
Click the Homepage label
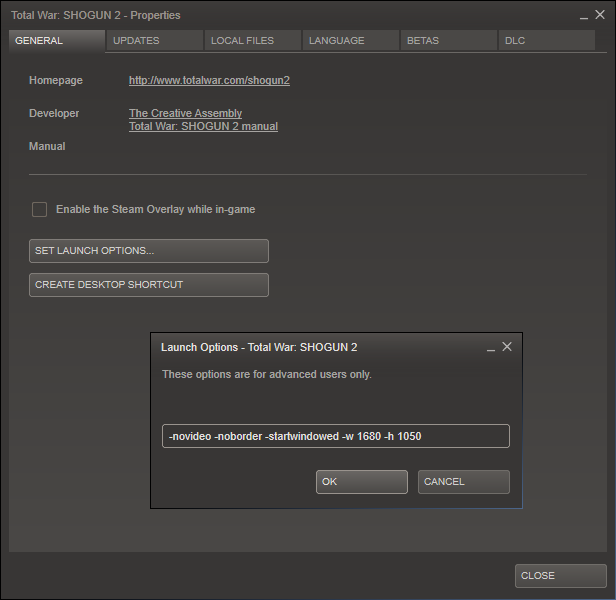[x=56, y=80]
